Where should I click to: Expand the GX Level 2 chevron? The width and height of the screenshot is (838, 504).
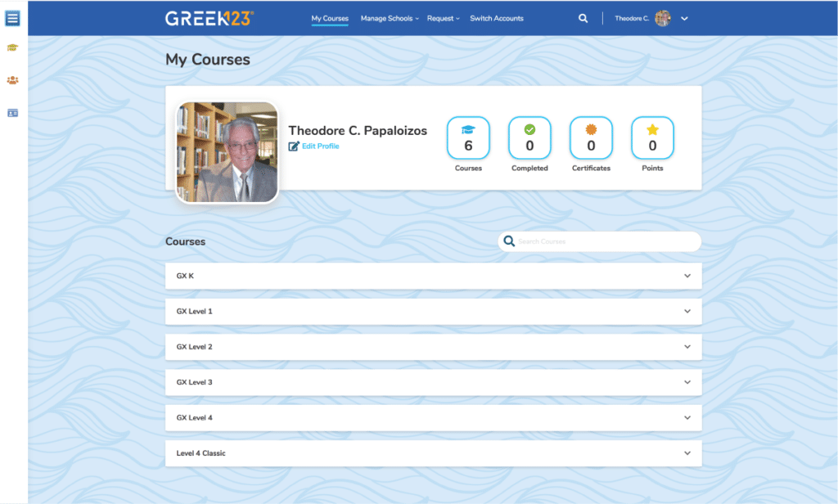(687, 347)
